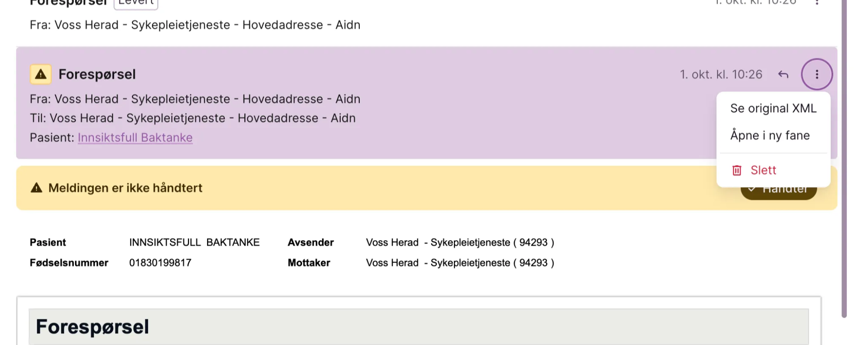Open patient link Innsiktsfull Baktanke

(x=135, y=138)
